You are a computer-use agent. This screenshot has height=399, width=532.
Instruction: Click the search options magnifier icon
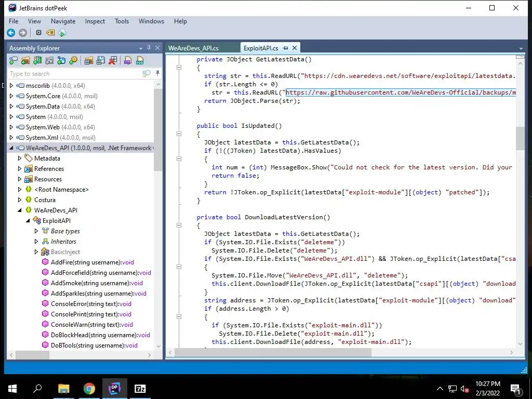pyautogui.click(x=146, y=73)
